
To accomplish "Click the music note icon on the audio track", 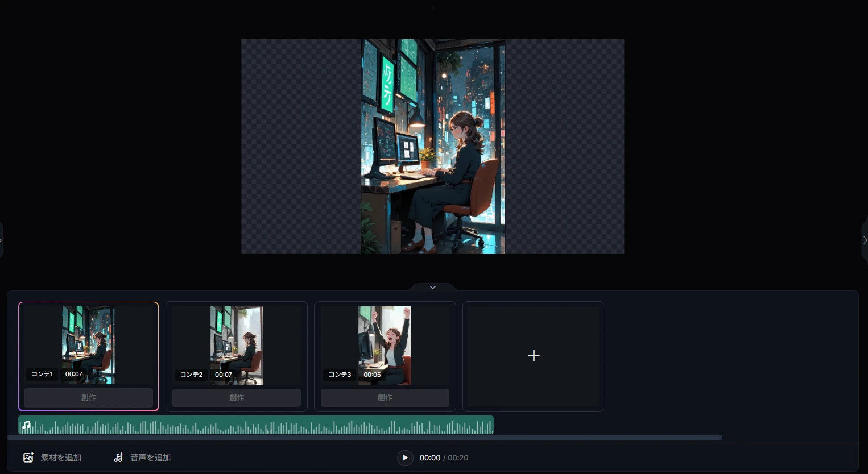I will click(26, 425).
